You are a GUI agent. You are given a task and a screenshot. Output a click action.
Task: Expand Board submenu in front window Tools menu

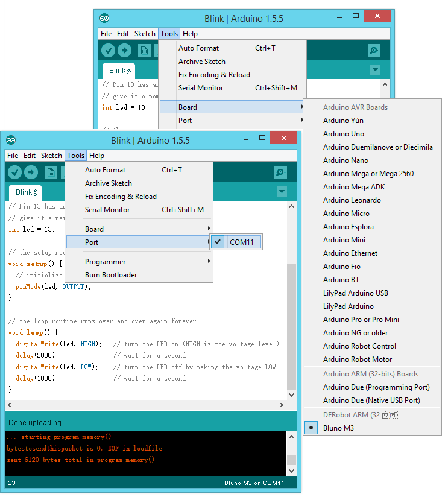point(139,229)
